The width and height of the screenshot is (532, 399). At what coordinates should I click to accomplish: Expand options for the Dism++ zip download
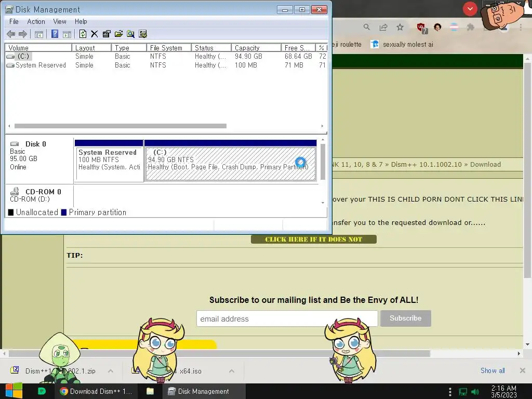click(111, 371)
